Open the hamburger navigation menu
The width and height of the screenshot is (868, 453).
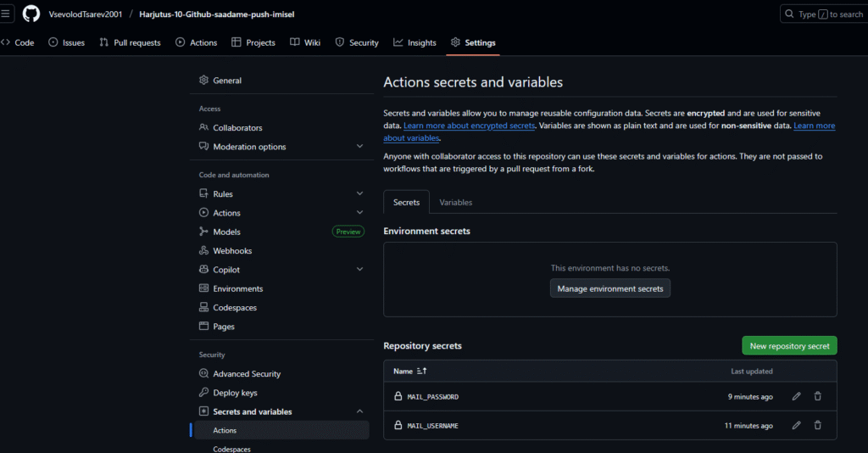tap(6, 14)
